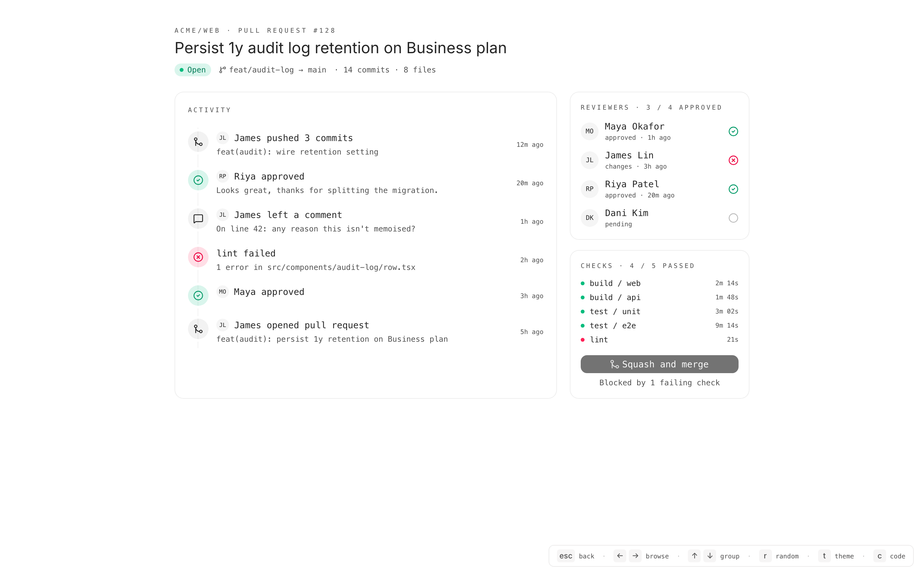924x577 pixels.
Task: Click the c code shortcut key
Action: click(x=879, y=556)
